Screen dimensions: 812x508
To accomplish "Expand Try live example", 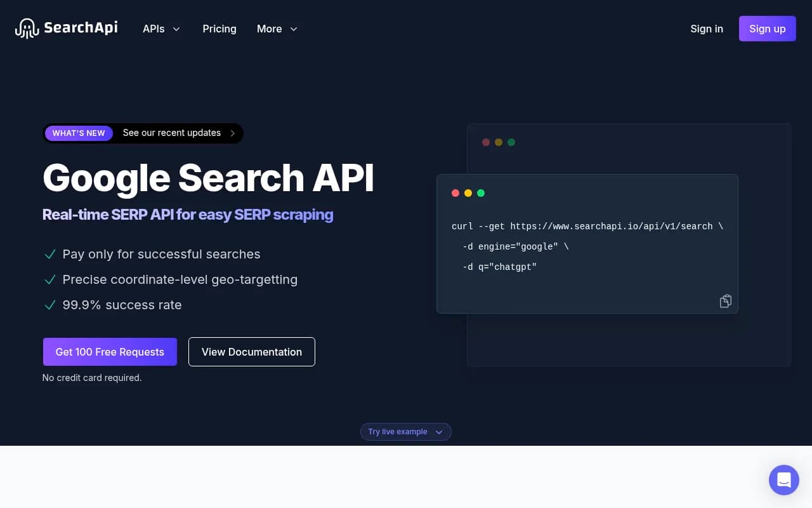I will 406,432.
